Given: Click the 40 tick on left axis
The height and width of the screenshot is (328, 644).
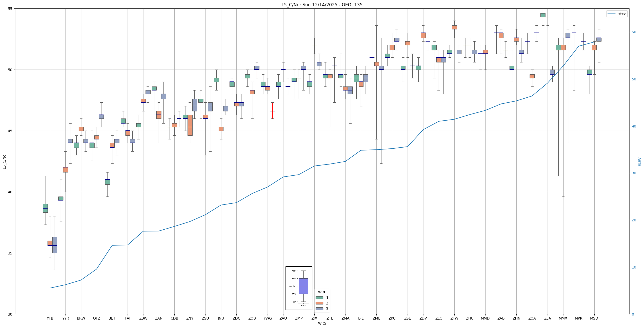Looking at the screenshot, I should (x=10, y=192).
